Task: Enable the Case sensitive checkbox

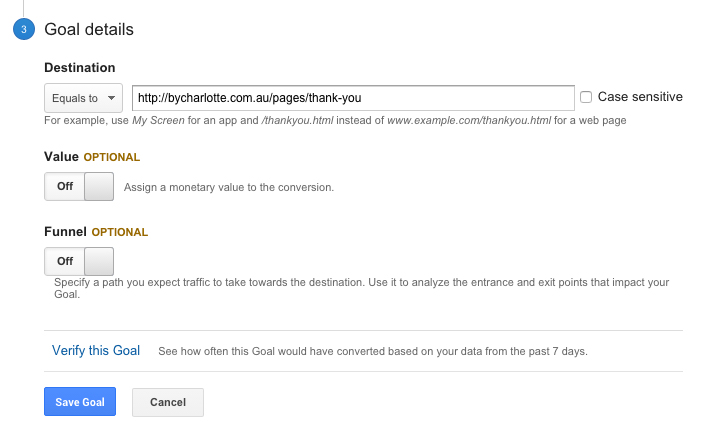Action: click(586, 97)
